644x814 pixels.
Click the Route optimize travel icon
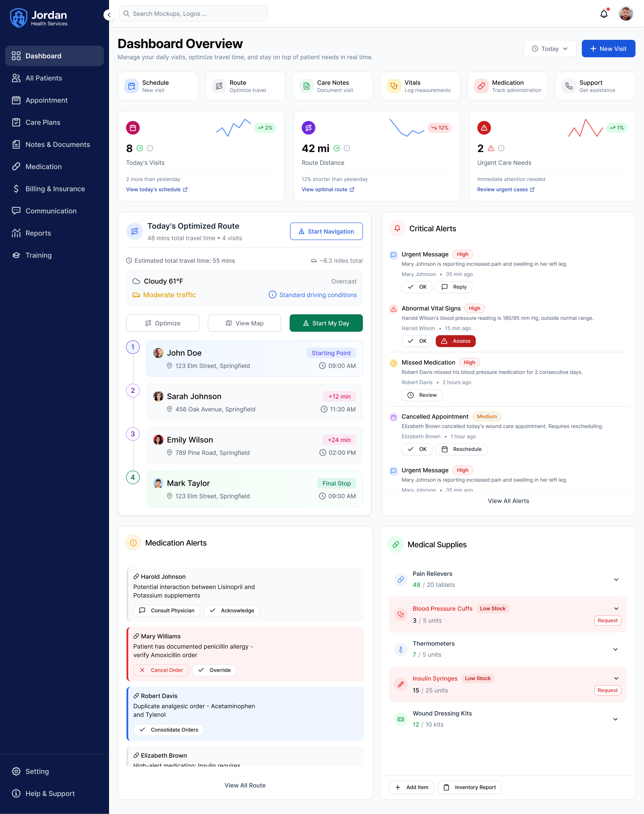[x=219, y=86]
